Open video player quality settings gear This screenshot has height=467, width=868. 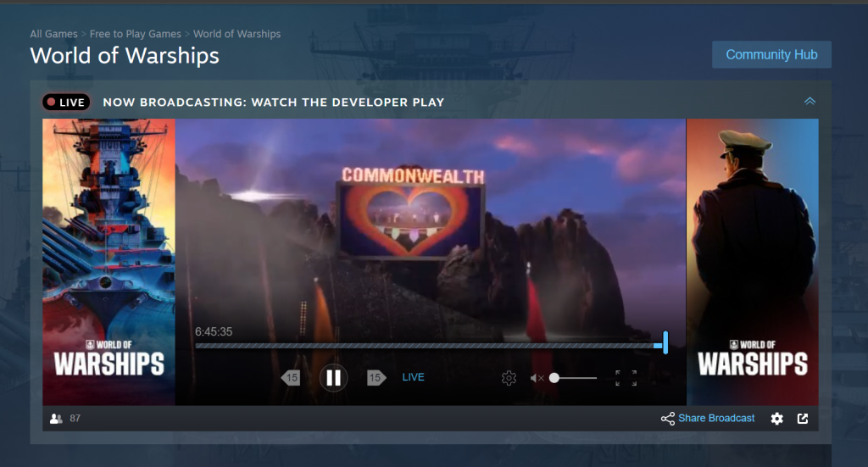point(509,378)
